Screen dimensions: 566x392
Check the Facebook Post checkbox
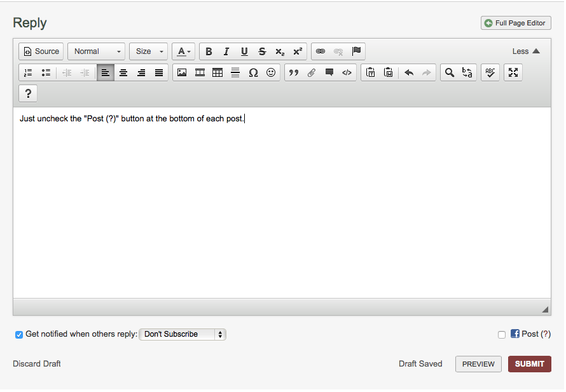[502, 334]
